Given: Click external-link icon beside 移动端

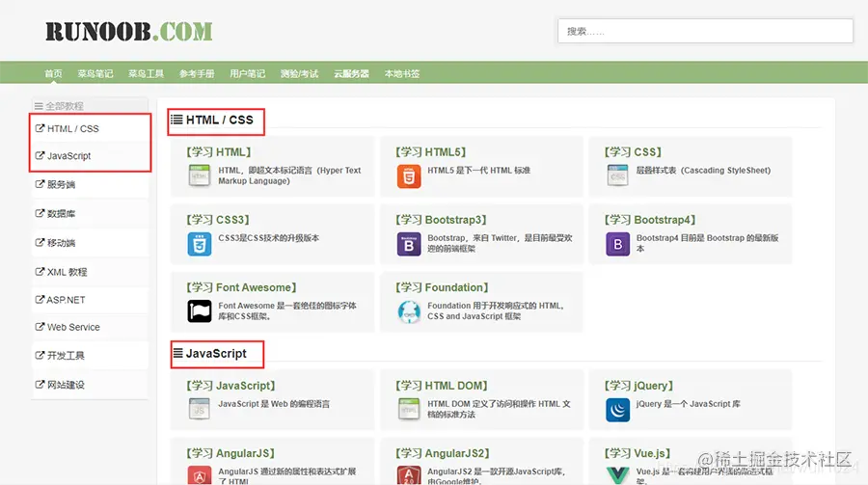Looking at the screenshot, I should [x=40, y=243].
